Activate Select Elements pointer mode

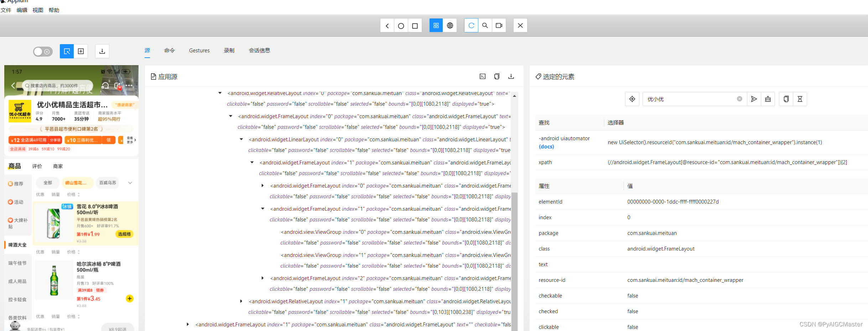pyautogui.click(x=67, y=51)
